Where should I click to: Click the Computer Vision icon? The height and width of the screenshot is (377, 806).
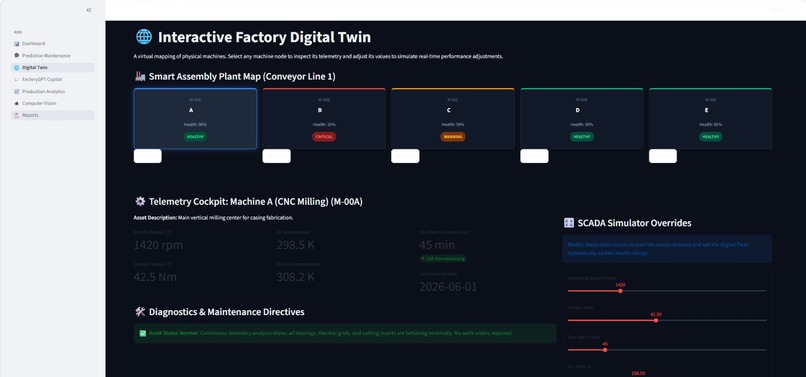pos(16,103)
